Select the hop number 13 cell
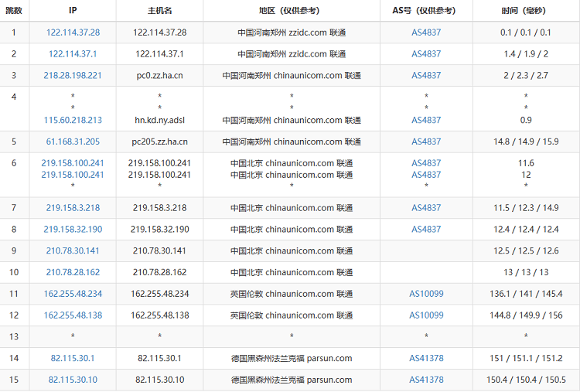This screenshot has width=580, height=392. click(14, 336)
